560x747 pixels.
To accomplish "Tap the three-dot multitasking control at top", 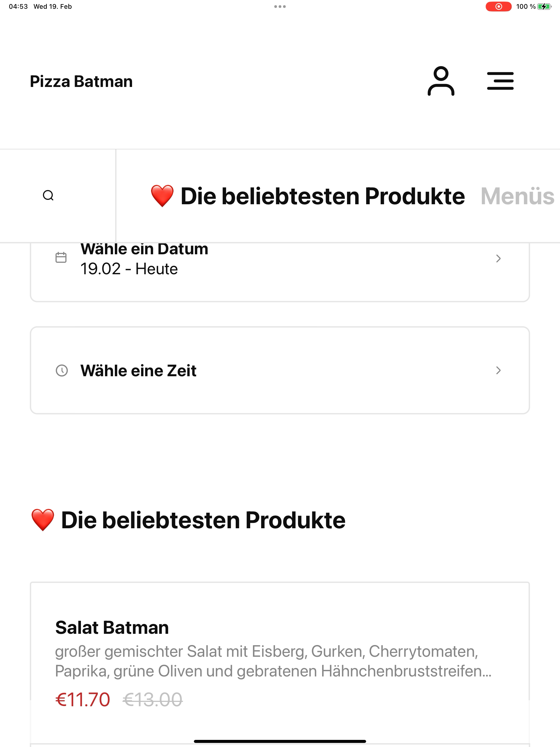I will point(280,6).
